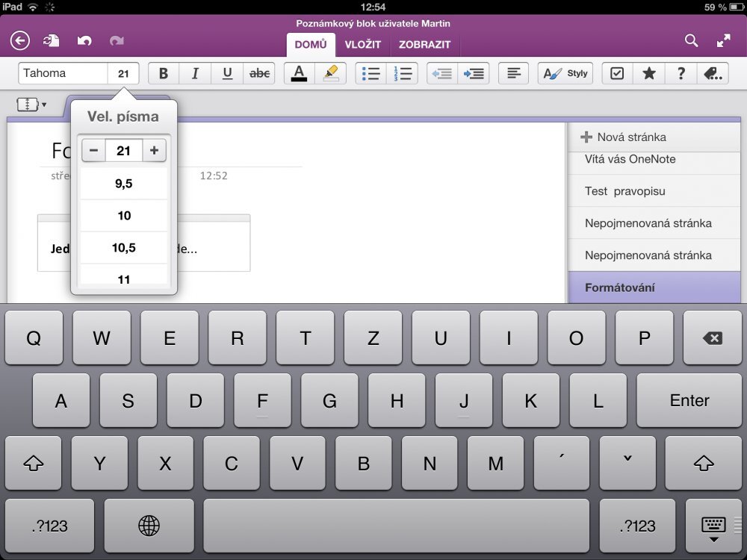This screenshot has height=560, width=747.
Task: Open the table options dropdown below the ribbon
Action: (31, 104)
